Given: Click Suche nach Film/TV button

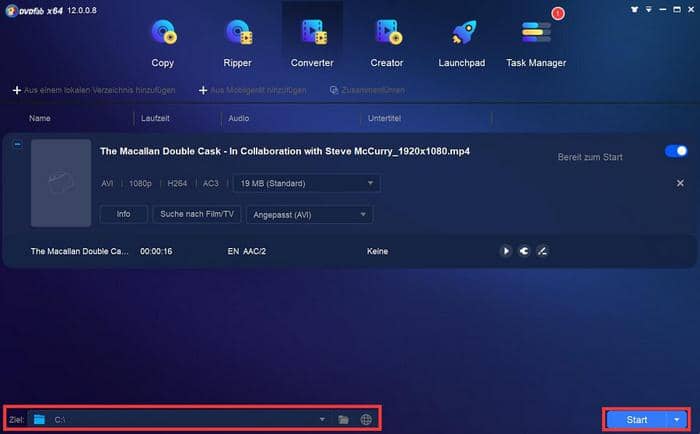Looking at the screenshot, I should click(x=197, y=214).
